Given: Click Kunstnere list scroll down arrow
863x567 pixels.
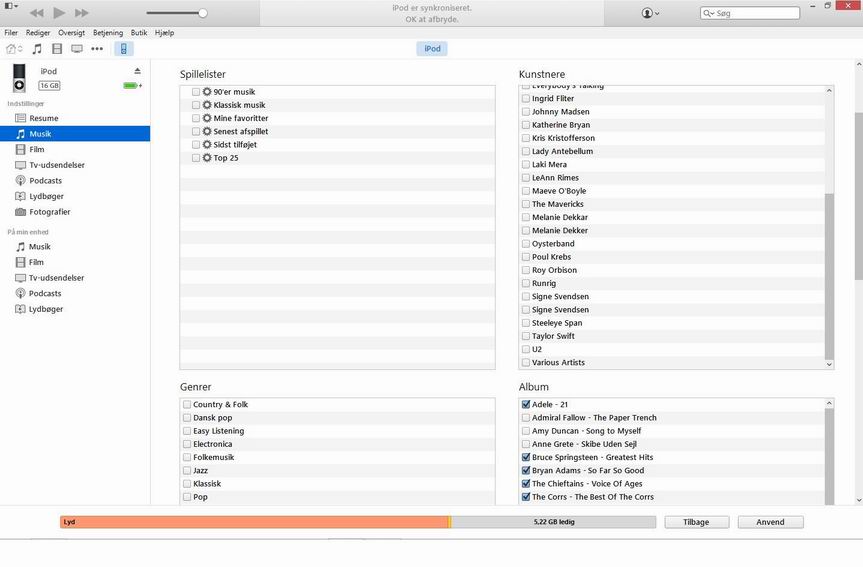Looking at the screenshot, I should pos(829,364).
